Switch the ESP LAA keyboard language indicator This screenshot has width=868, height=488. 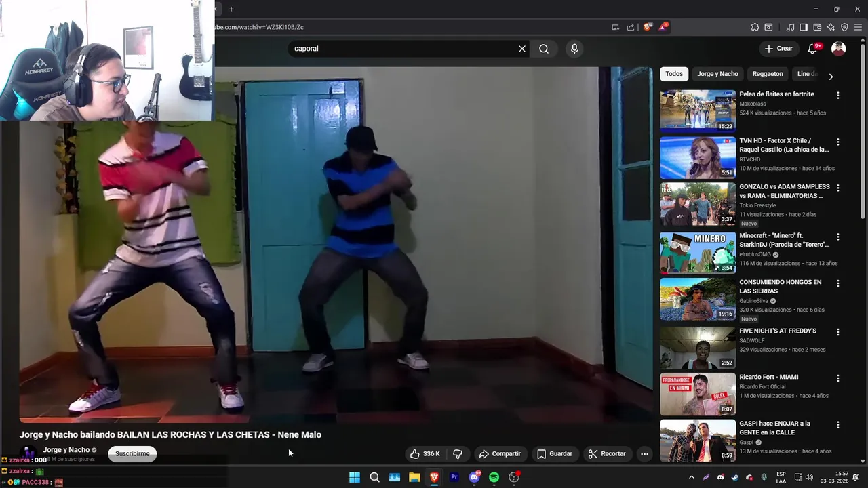point(781,477)
